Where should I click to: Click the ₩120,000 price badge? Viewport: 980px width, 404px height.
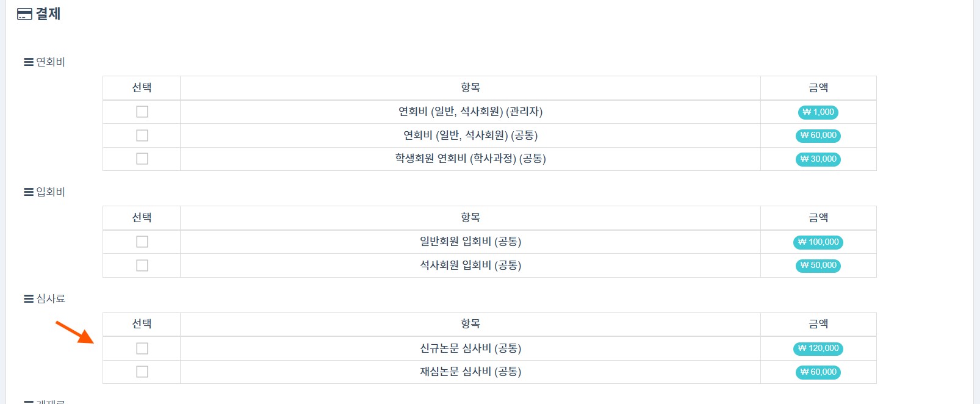[818, 348]
